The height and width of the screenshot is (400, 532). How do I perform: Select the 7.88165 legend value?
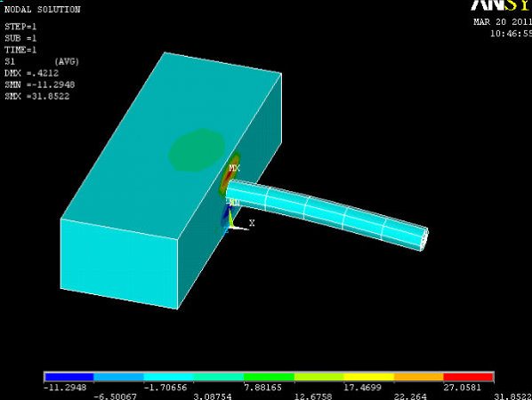pos(263,388)
